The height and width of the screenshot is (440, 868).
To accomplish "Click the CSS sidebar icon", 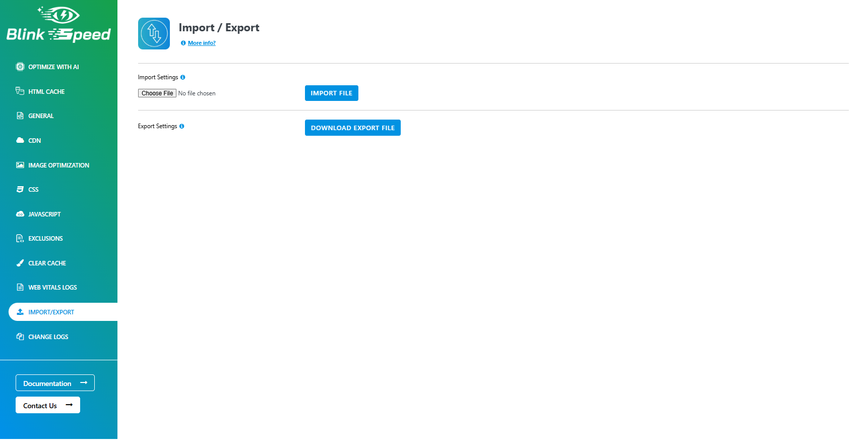I will click(x=20, y=189).
